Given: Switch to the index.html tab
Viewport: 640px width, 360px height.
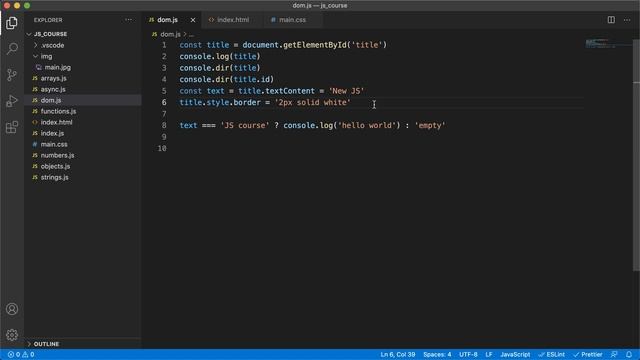Looking at the screenshot, I should [x=233, y=20].
